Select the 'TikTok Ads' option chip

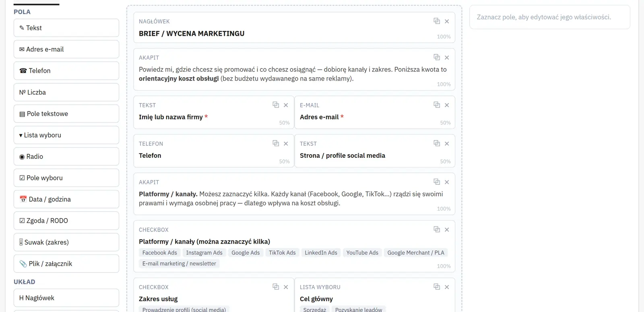point(282,253)
